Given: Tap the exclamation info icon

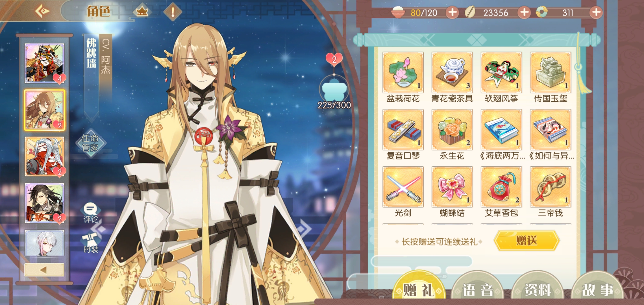Looking at the screenshot, I should click(173, 12).
